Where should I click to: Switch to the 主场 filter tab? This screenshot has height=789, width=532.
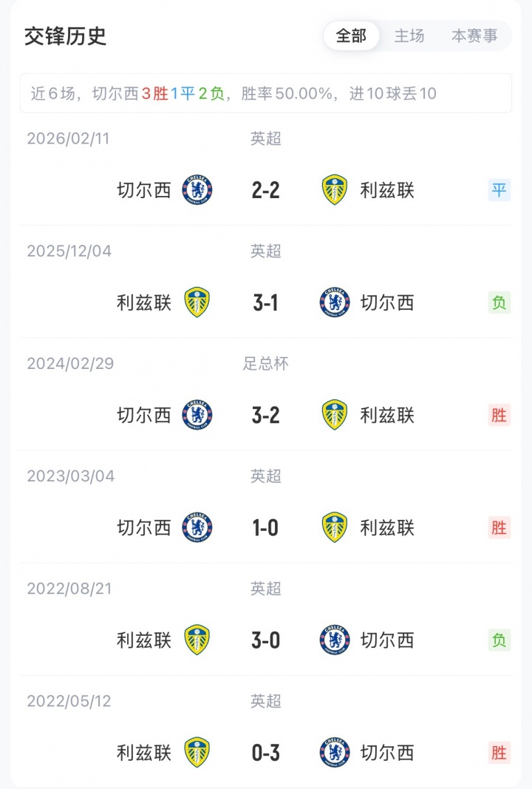409,35
